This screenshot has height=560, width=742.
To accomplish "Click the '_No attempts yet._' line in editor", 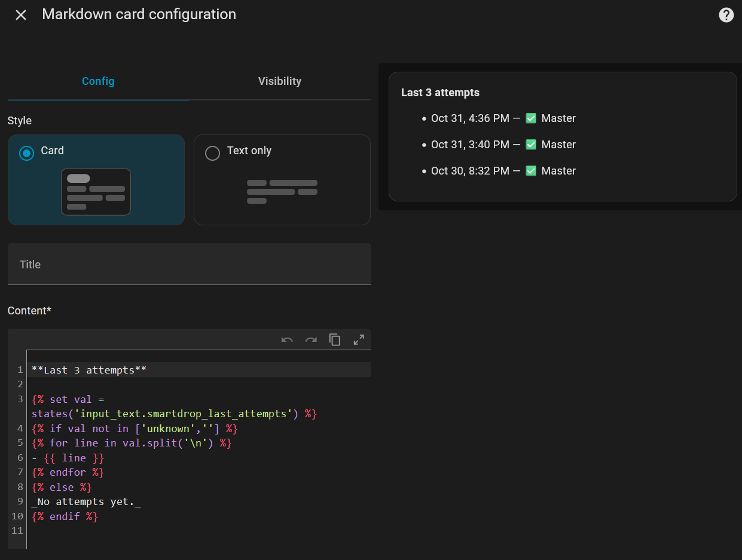I will point(86,502).
